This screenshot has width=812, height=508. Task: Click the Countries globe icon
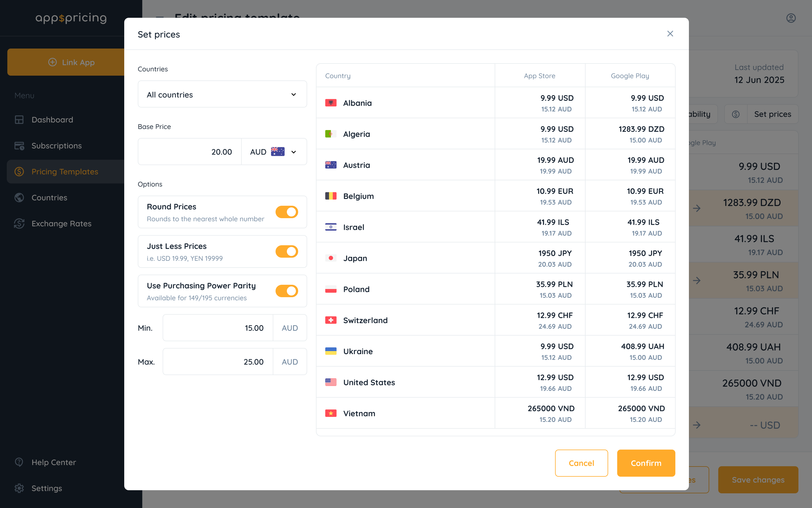(19, 198)
